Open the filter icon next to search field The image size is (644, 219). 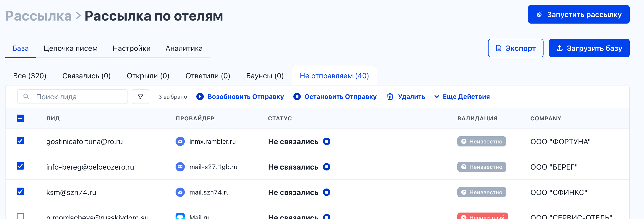pos(140,97)
